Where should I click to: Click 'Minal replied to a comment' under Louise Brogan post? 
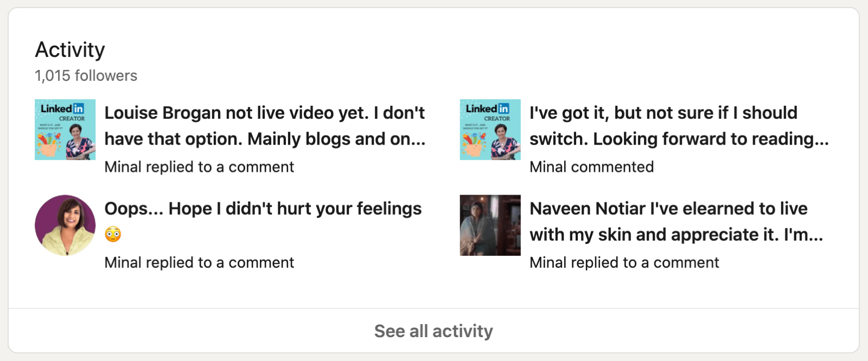pyautogui.click(x=199, y=167)
